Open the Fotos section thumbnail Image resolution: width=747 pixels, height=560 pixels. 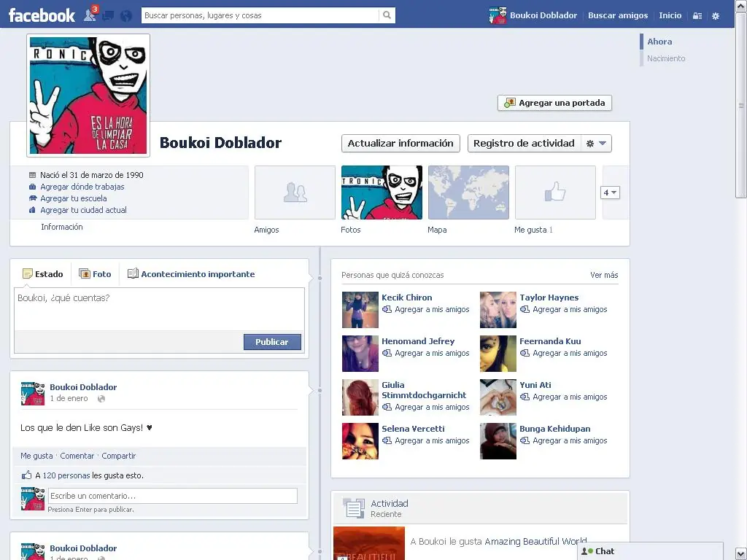(382, 192)
